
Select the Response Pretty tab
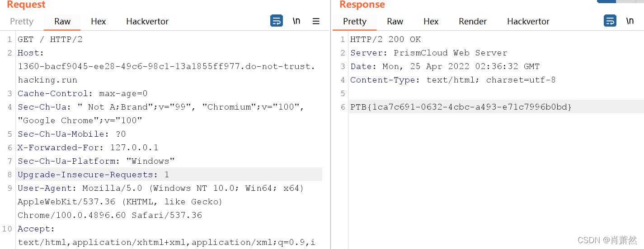355,21
